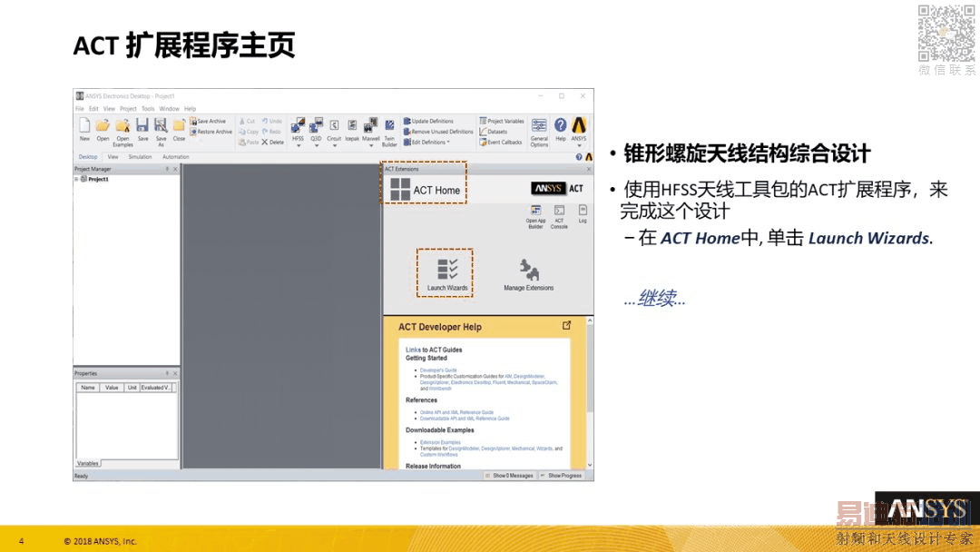Click Save Archive in the ribbon
This screenshot has width=980, height=552.
tap(208, 122)
